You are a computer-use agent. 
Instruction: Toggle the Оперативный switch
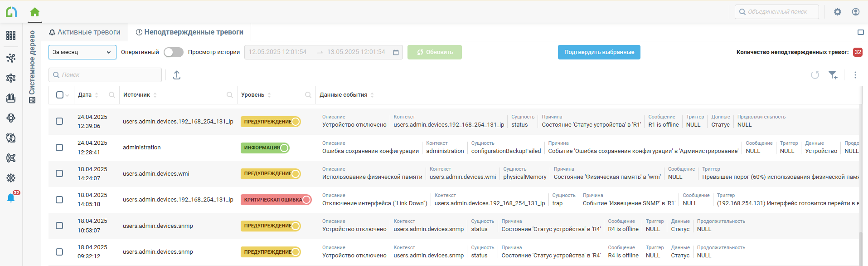(x=174, y=52)
